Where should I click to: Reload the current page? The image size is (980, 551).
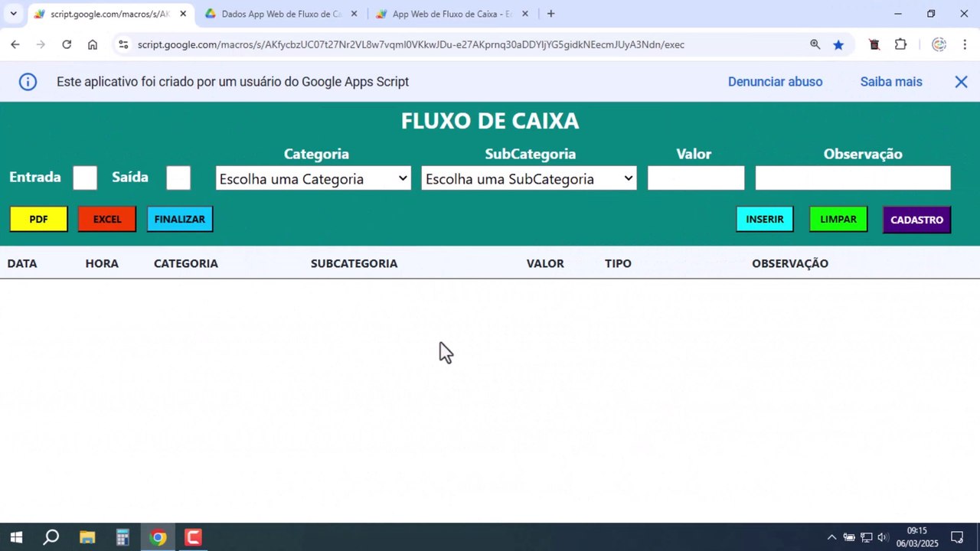[67, 44]
